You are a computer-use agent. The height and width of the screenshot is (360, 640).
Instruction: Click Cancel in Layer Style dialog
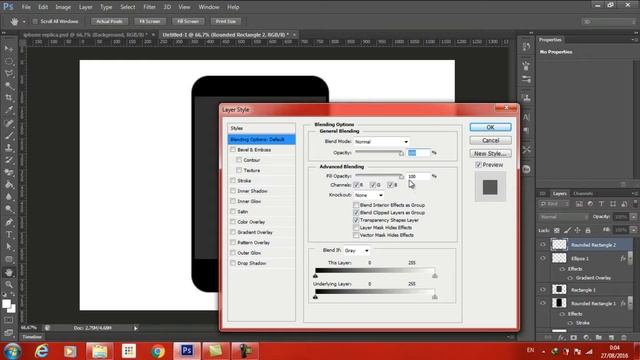(490, 140)
